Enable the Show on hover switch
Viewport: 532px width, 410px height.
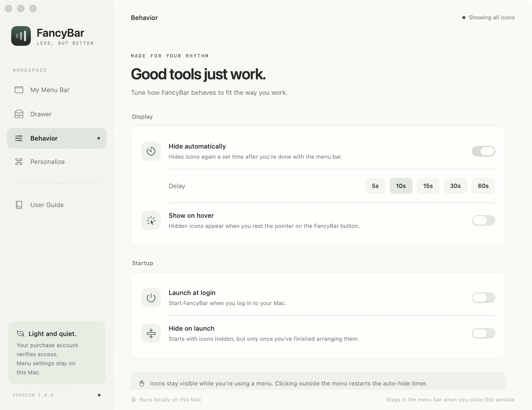tap(484, 220)
